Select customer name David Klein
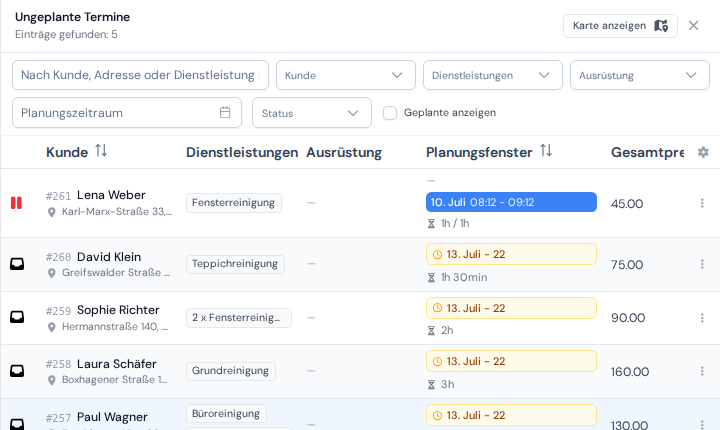This screenshot has height=430, width=720. pyautogui.click(x=109, y=257)
